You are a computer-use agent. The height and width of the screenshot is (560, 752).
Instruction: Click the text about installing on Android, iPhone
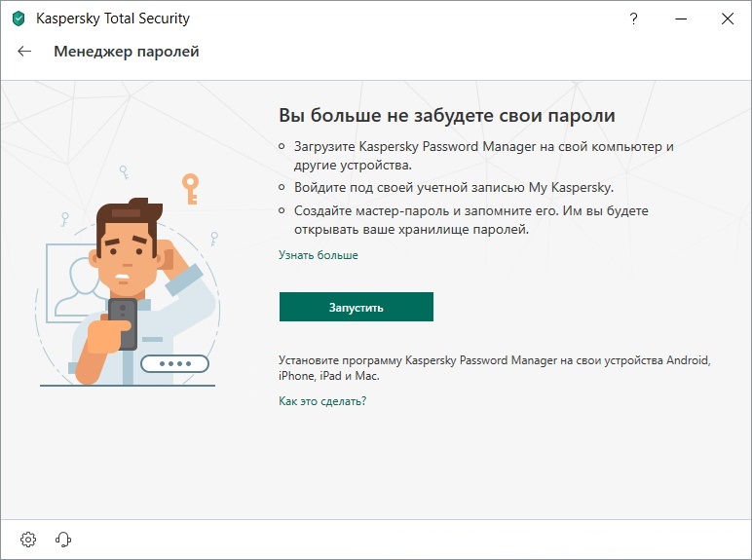[x=494, y=367]
